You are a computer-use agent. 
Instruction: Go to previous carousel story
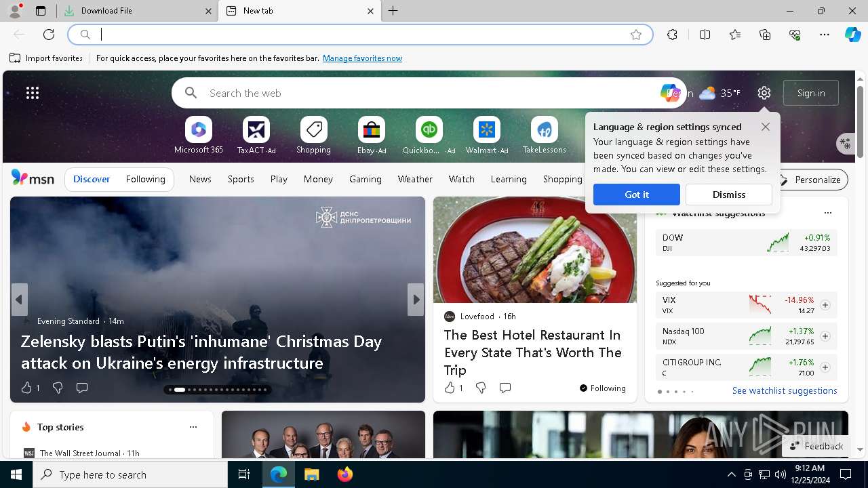pos(19,300)
